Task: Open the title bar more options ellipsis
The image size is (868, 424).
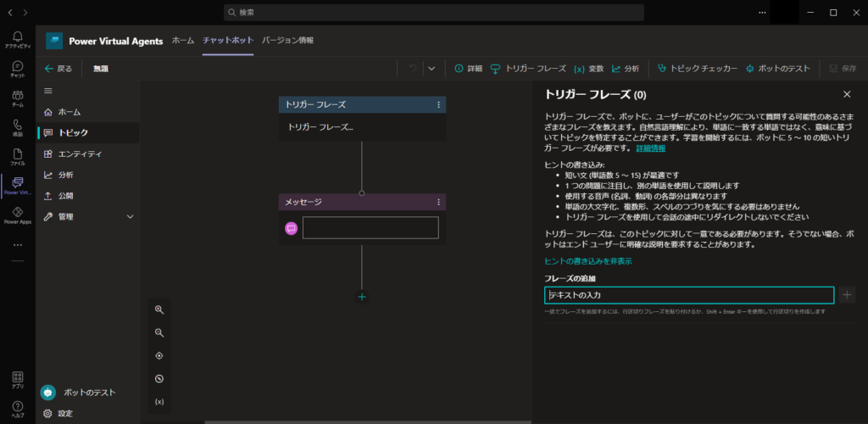Action: click(762, 12)
